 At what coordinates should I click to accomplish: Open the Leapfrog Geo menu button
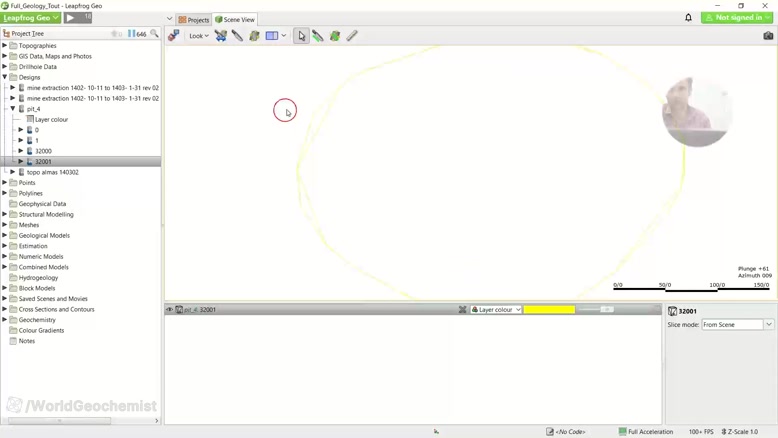[30, 18]
